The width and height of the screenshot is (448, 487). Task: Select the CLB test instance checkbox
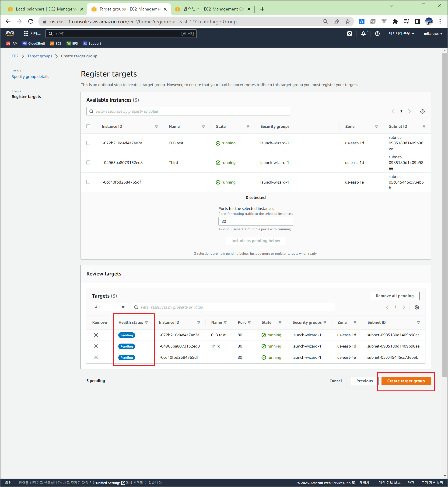[88, 143]
